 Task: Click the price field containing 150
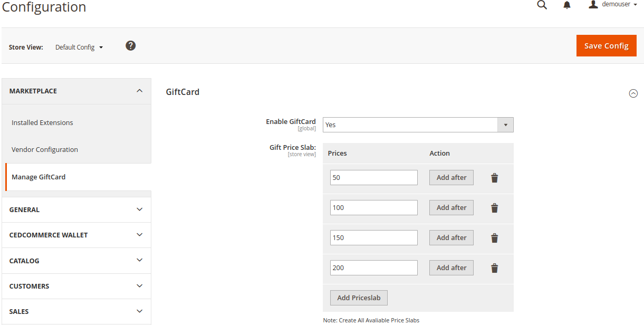point(374,237)
